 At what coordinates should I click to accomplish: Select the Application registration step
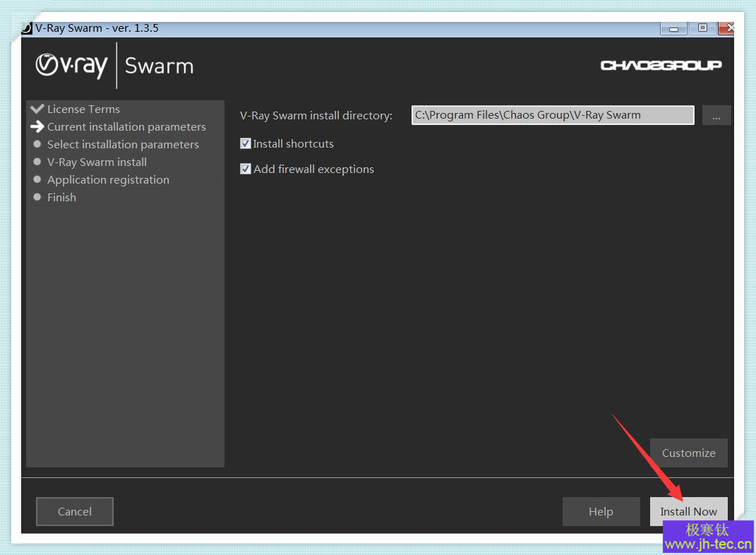pyautogui.click(x=108, y=180)
